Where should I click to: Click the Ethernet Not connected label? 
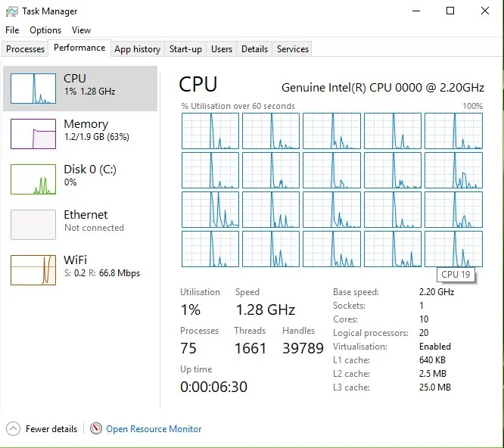[x=94, y=221]
